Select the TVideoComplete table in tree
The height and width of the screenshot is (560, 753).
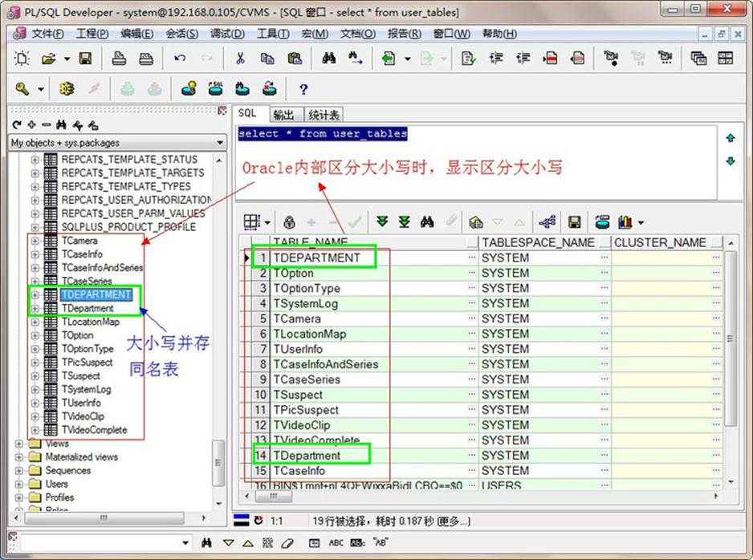pyautogui.click(x=95, y=430)
